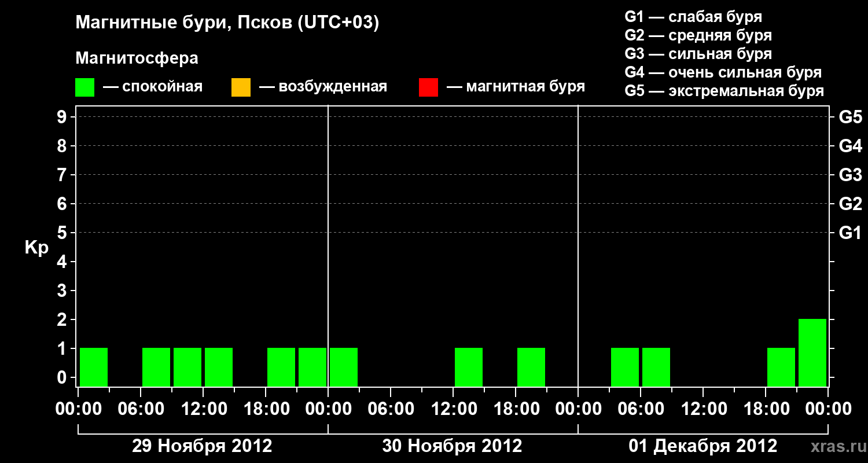
Task: Click the green 'спокойная' legend swatch
Action: point(84,87)
